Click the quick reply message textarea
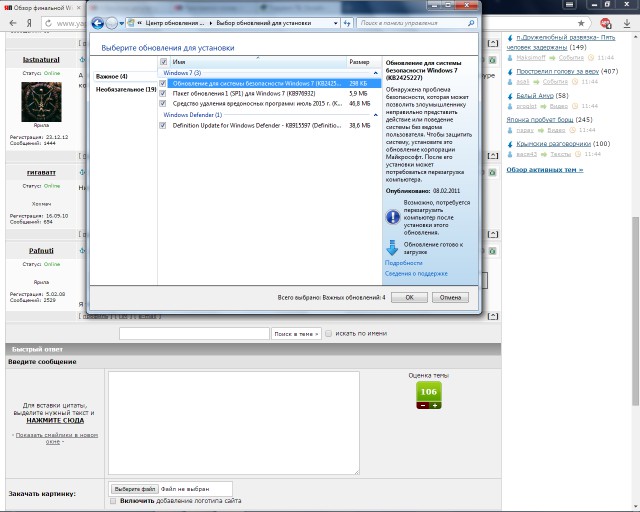Image resolution: width=640 pixels, height=512 pixels. click(234, 423)
